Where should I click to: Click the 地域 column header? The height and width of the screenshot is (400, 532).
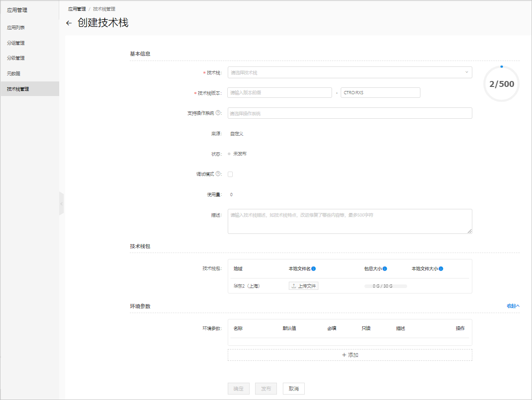[238, 269]
